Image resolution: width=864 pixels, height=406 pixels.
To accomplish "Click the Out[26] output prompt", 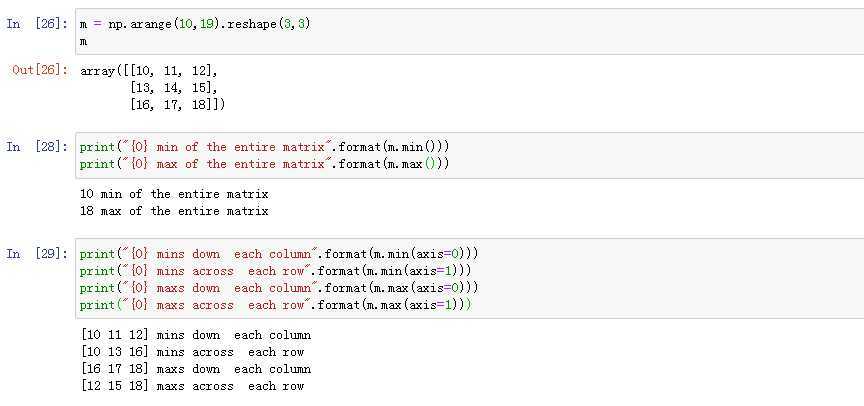I will click(40, 71).
